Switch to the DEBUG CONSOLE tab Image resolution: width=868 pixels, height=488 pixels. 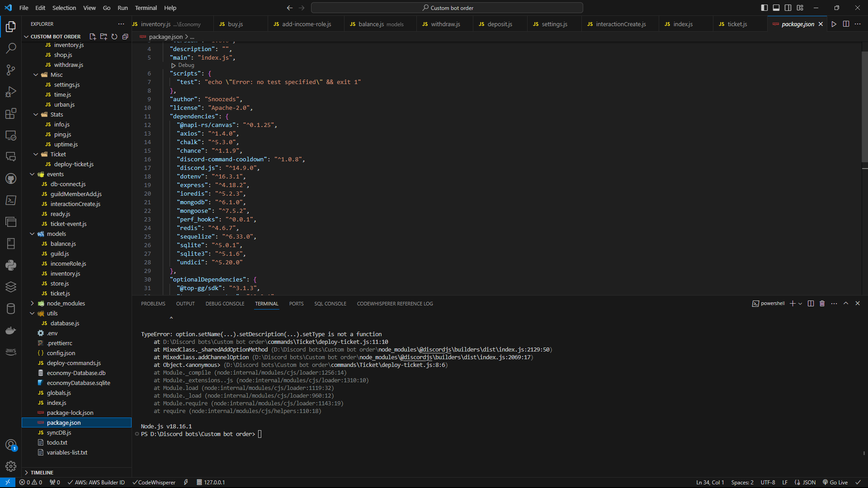point(225,304)
